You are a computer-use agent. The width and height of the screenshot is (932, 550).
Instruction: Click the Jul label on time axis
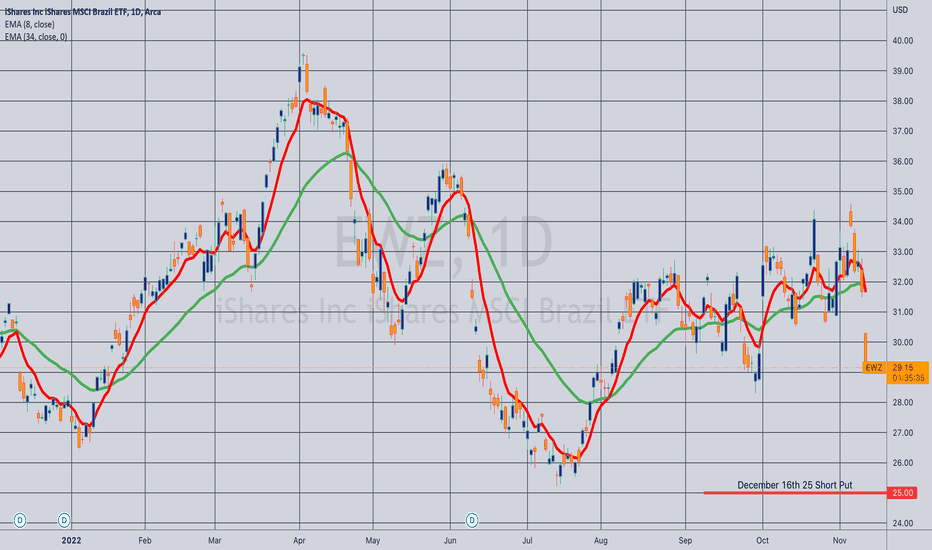click(527, 540)
